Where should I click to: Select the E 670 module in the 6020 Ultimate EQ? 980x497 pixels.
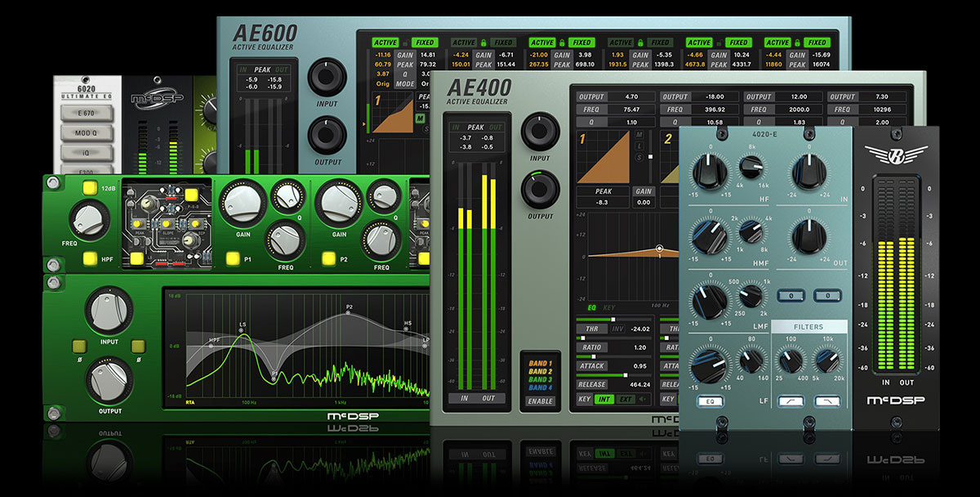[x=86, y=113]
